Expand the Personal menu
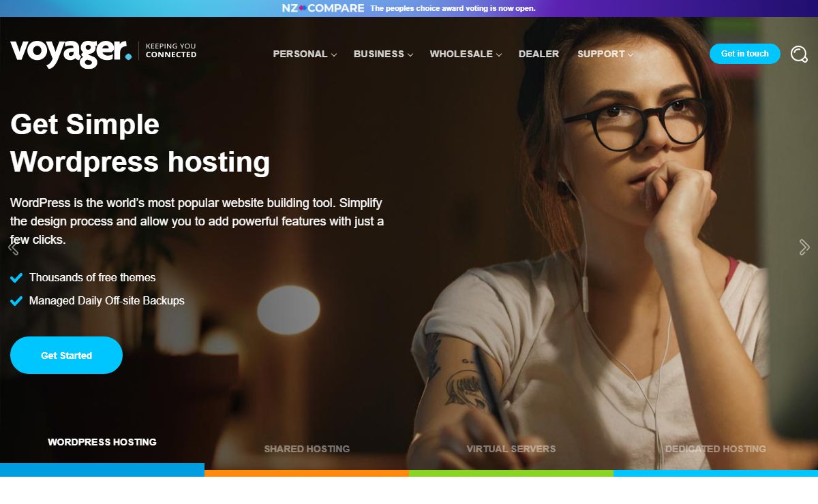The image size is (818, 504). tap(305, 54)
